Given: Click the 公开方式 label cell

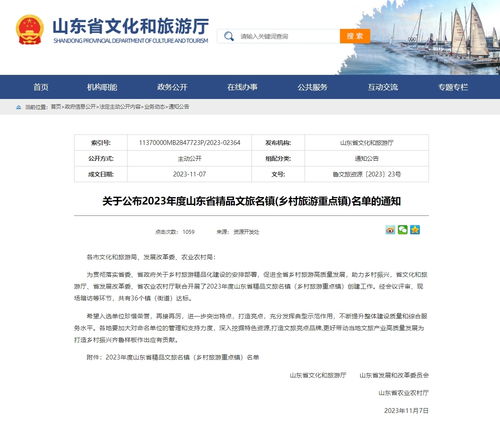Looking at the screenshot, I should coord(101,158).
